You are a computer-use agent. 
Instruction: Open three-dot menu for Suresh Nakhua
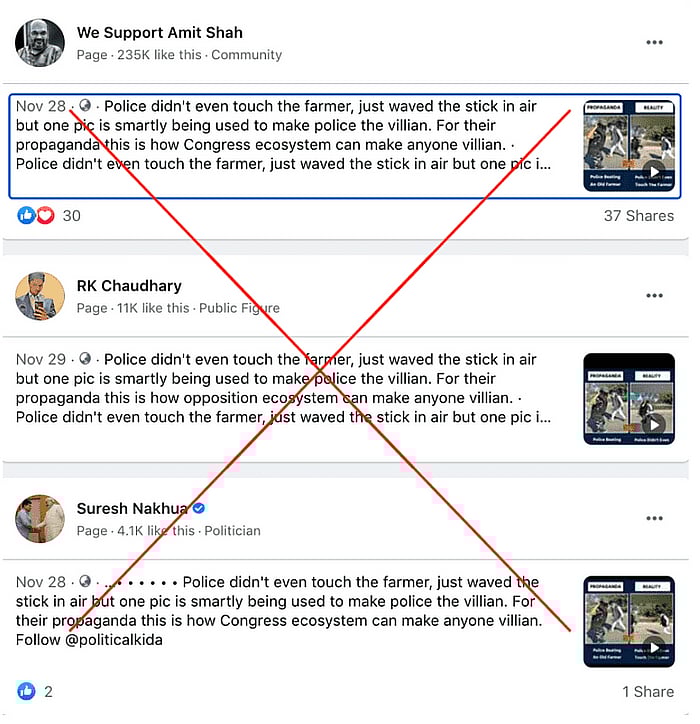[654, 518]
